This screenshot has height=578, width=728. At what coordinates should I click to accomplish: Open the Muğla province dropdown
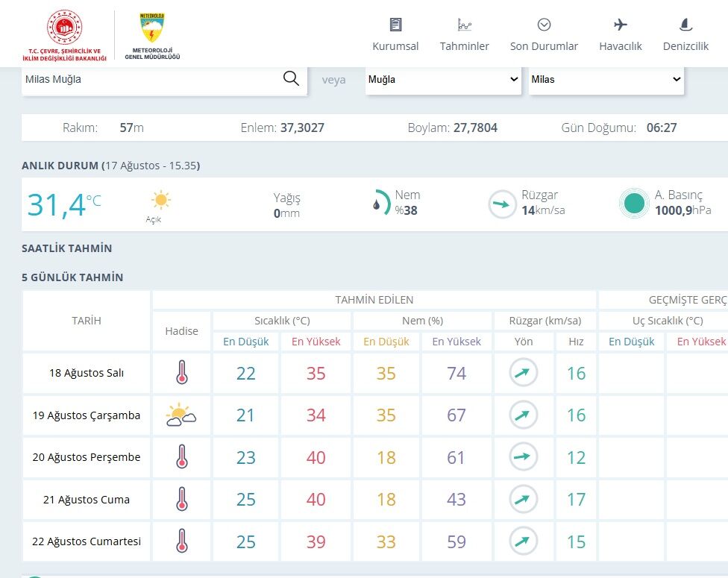pyautogui.click(x=443, y=79)
